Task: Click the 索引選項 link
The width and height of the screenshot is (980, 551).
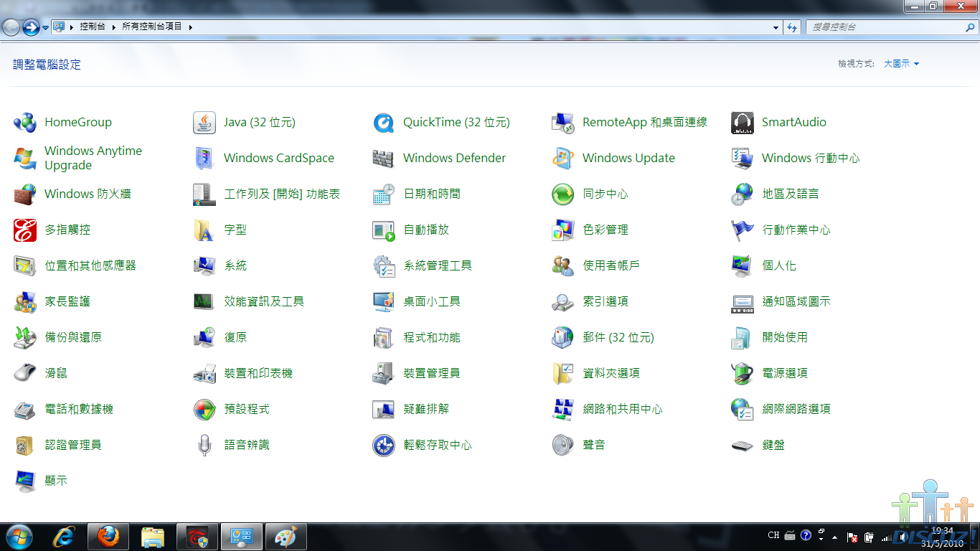Action: tap(606, 301)
